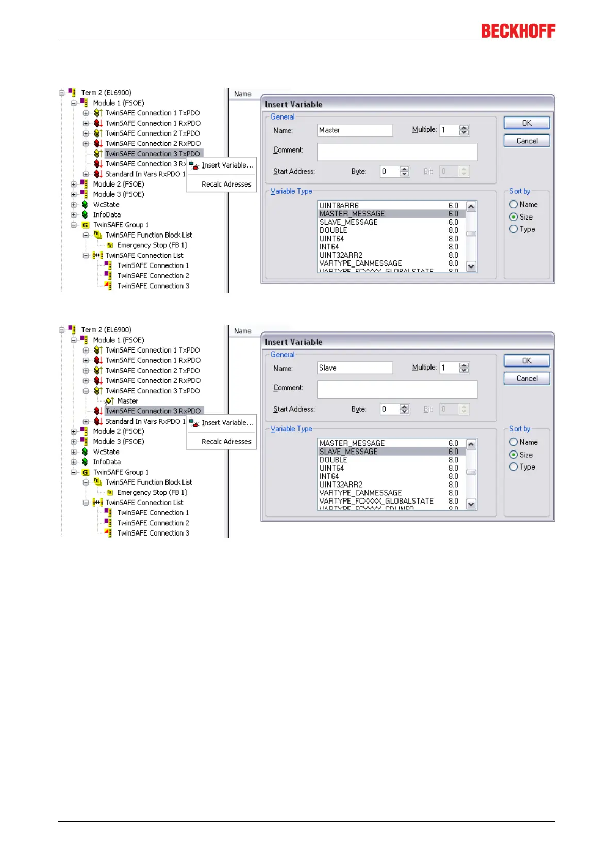Click OK in the Master Insert Variable dialog

[x=526, y=123]
